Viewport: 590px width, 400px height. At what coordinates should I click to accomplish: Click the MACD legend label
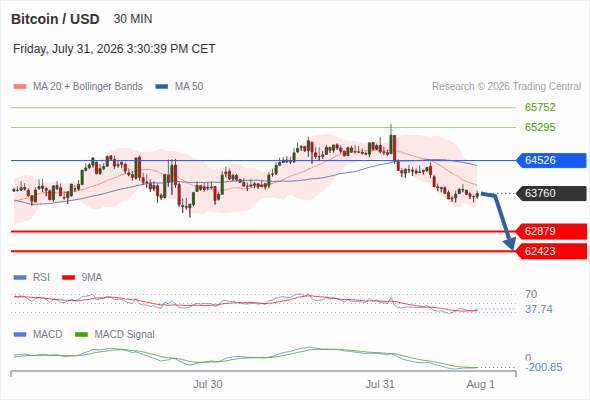47,334
